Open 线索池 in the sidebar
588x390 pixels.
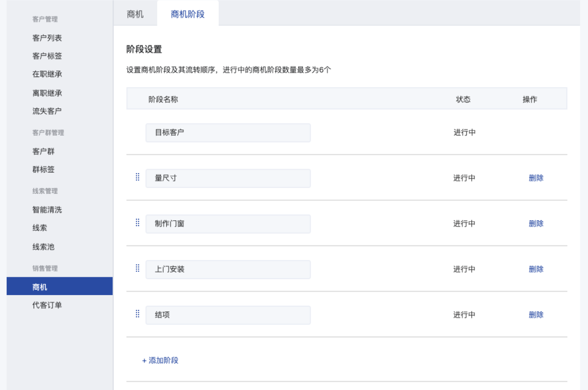(x=44, y=247)
